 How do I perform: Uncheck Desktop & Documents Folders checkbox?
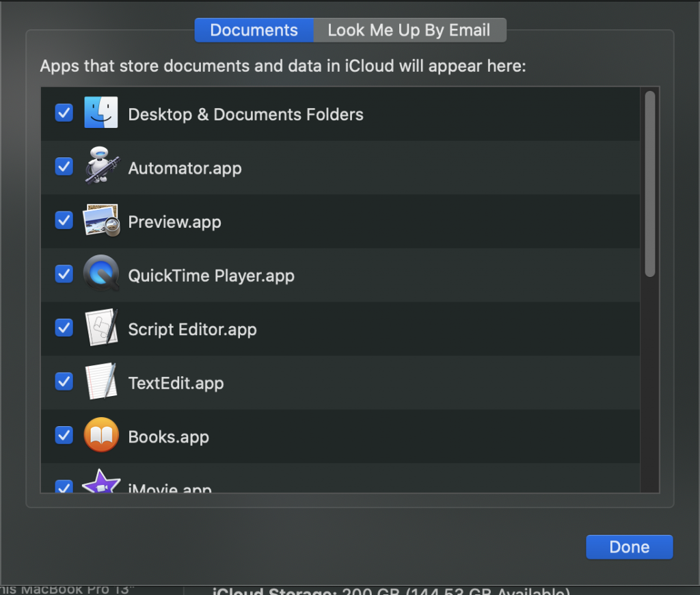(64, 113)
